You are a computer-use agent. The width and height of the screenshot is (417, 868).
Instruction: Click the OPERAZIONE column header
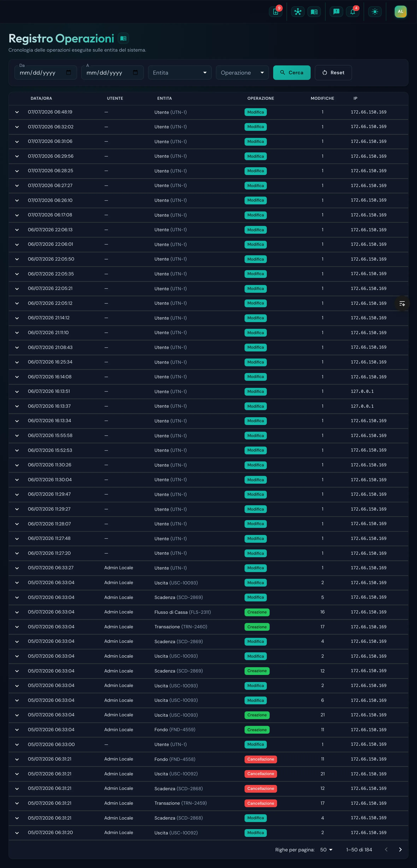click(261, 98)
